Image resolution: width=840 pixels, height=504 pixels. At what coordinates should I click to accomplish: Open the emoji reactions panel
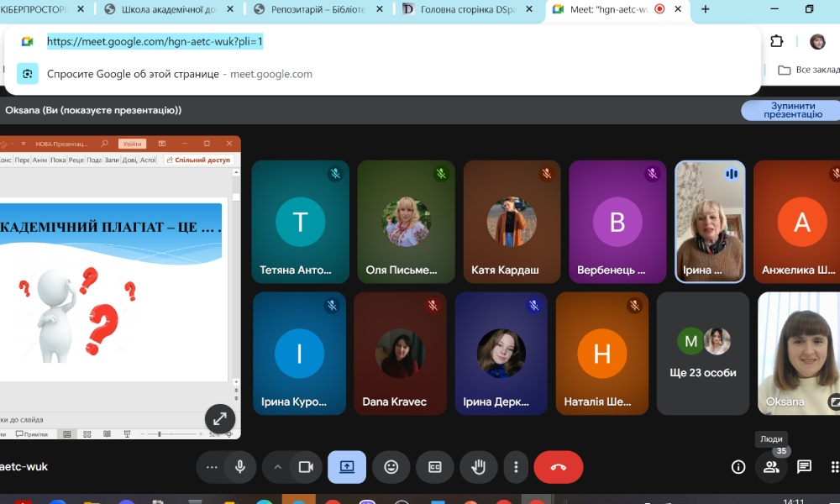click(391, 467)
